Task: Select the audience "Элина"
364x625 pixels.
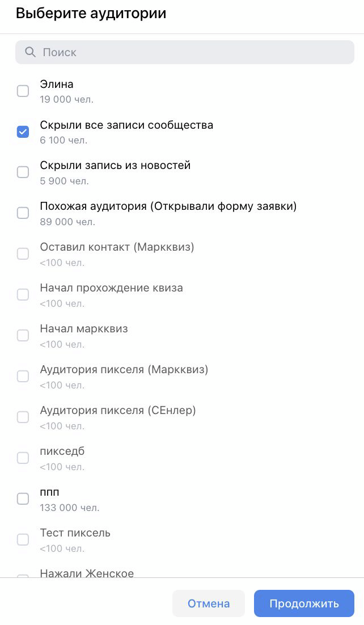Action: (23, 91)
